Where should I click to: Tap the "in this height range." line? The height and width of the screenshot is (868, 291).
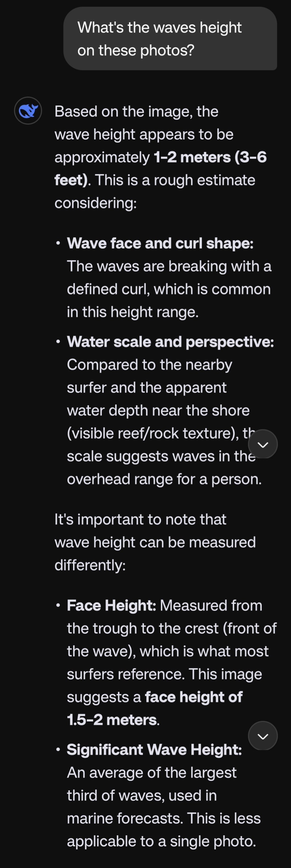point(133,312)
